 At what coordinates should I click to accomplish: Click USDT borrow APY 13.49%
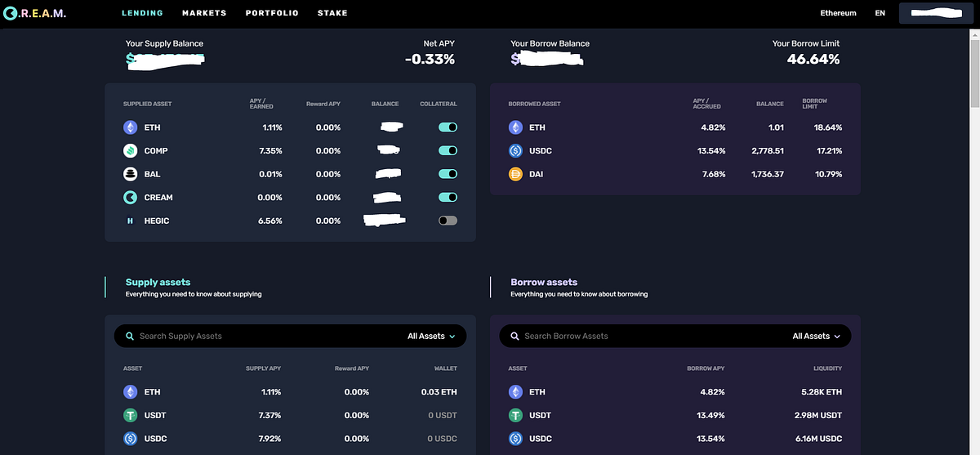[710, 415]
